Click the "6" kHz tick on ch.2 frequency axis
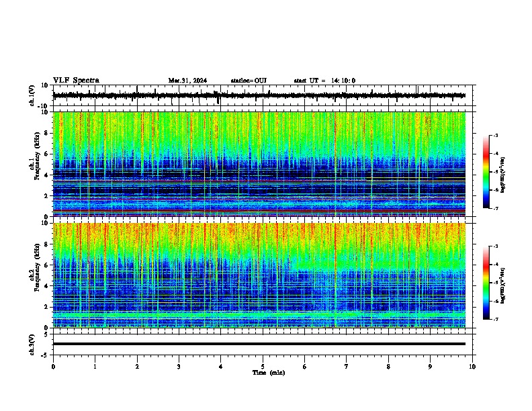 (x=46, y=265)
